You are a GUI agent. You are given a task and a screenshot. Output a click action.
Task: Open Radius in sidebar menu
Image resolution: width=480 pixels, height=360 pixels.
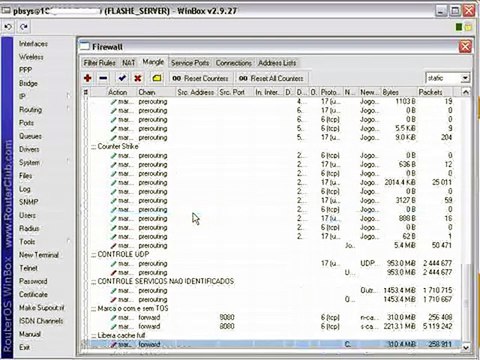tap(29, 229)
